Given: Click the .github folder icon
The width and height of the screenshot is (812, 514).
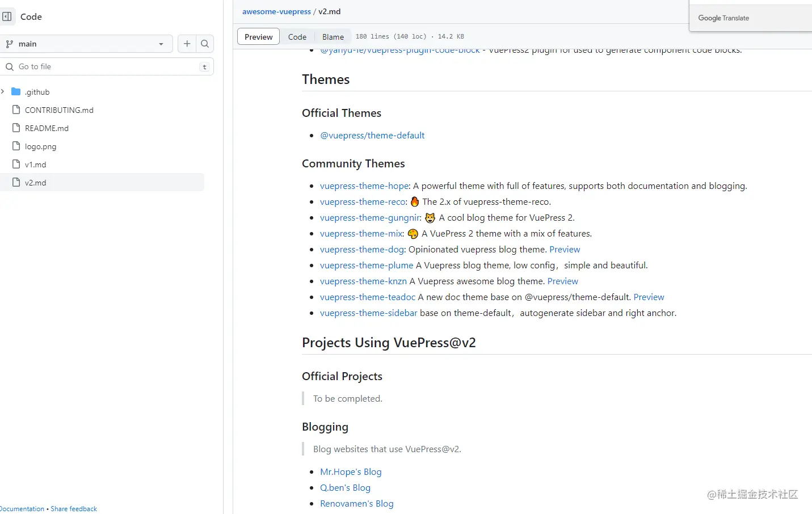Looking at the screenshot, I should [x=16, y=92].
